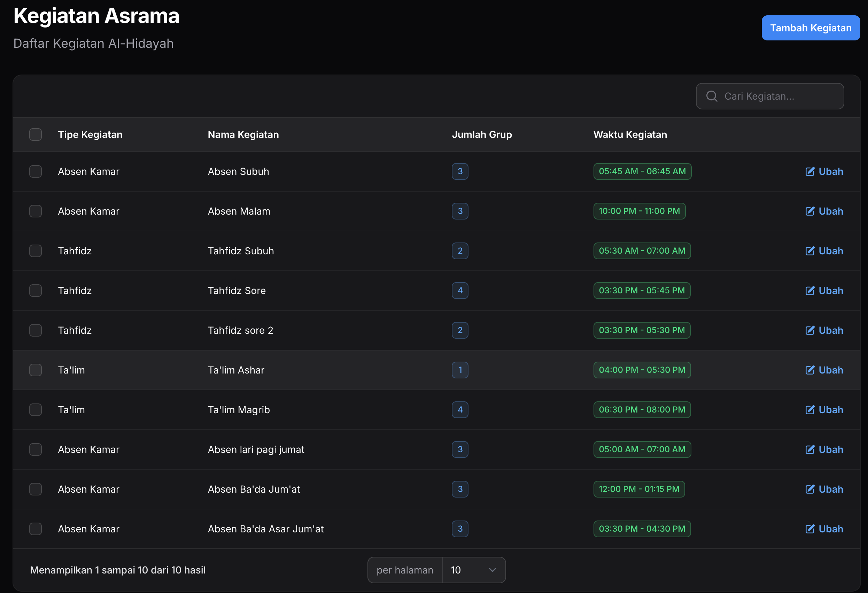
Task: Click the Nama Kegiatan column header
Action: (x=243, y=134)
